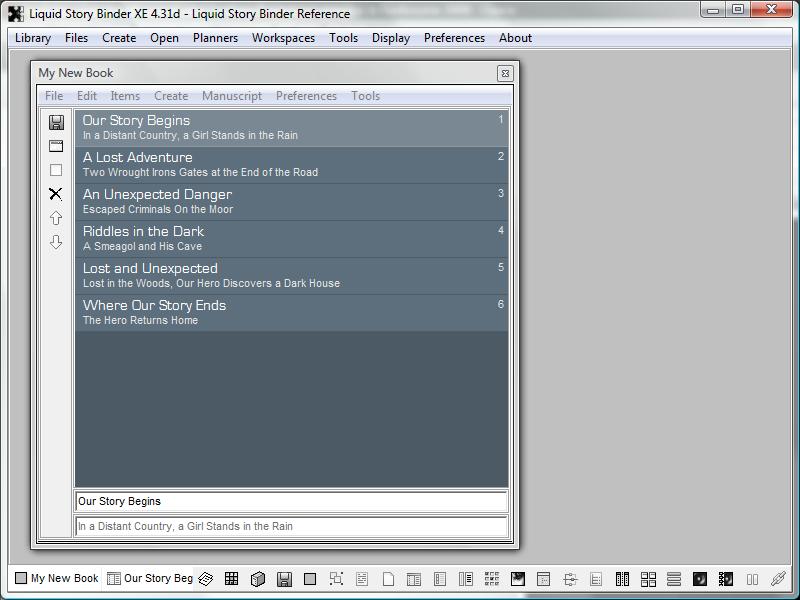Click the blank square icon in the sidebar
The image size is (800, 600).
pos(56,170)
